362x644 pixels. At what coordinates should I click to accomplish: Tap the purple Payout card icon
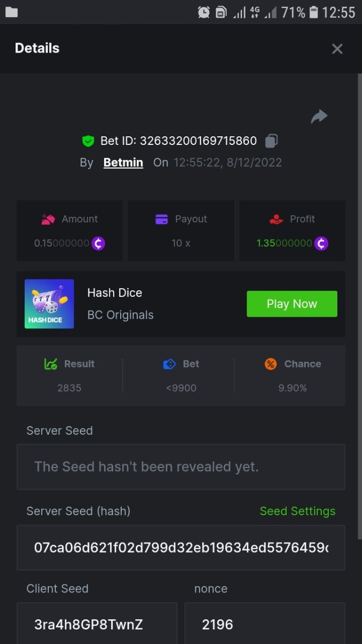[161, 219]
